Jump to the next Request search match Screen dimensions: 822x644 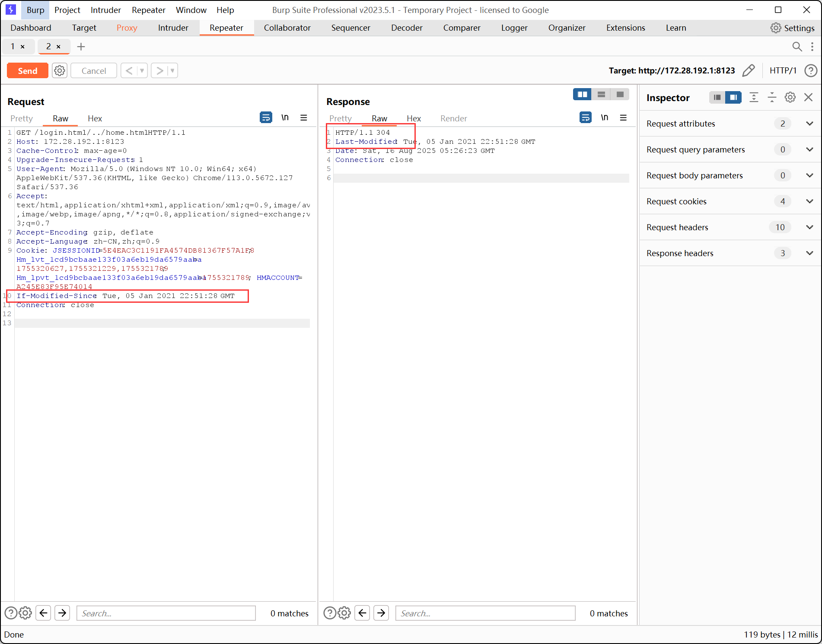pyautogui.click(x=62, y=613)
